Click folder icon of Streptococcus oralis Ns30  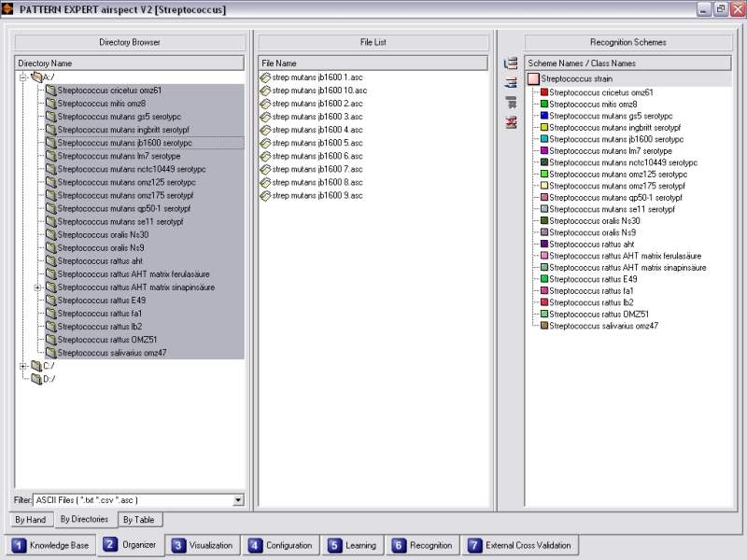click(50, 235)
